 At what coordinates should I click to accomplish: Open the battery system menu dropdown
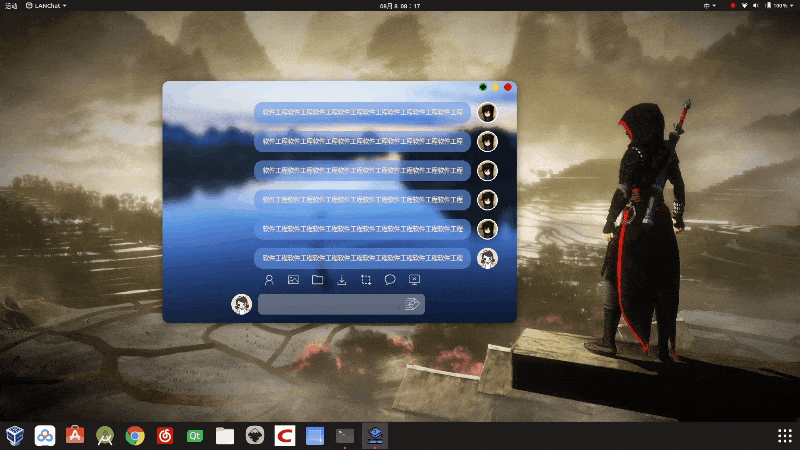pyautogui.click(x=781, y=6)
